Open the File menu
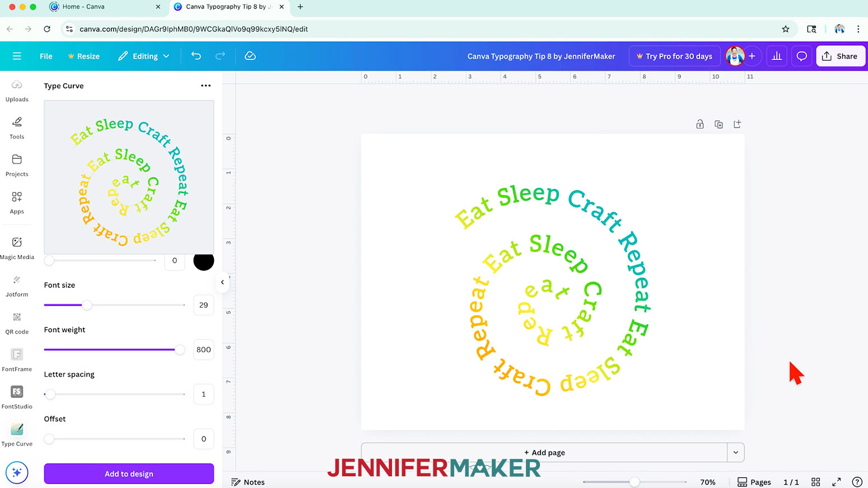This screenshot has width=868, height=488. pyautogui.click(x=46, y=56)
